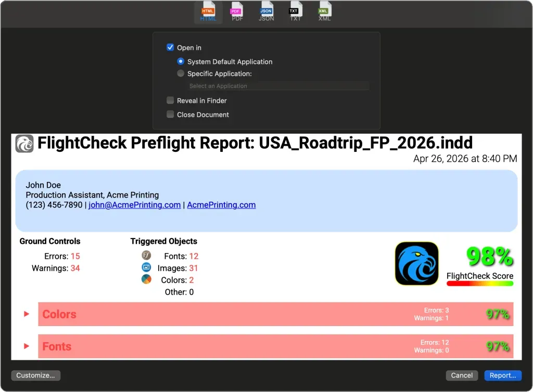Choose the PDF report format icon
Viewport: 533px width, 392px height.
[237, 12]
